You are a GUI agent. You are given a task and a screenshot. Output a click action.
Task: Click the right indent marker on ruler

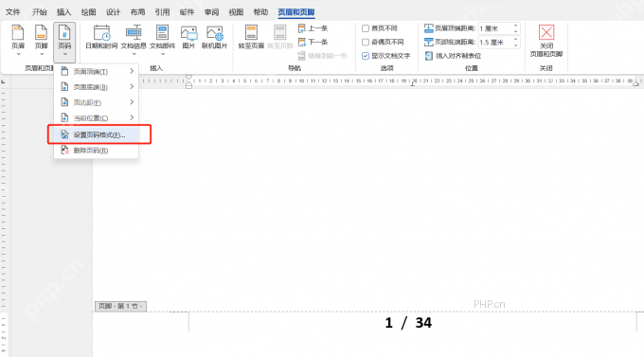[x=635, y=83]
